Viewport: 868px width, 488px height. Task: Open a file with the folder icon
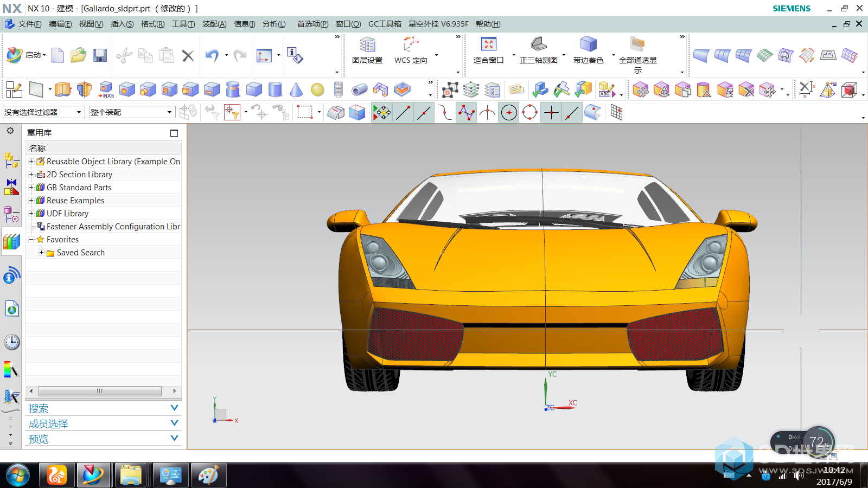click(79, 55)
